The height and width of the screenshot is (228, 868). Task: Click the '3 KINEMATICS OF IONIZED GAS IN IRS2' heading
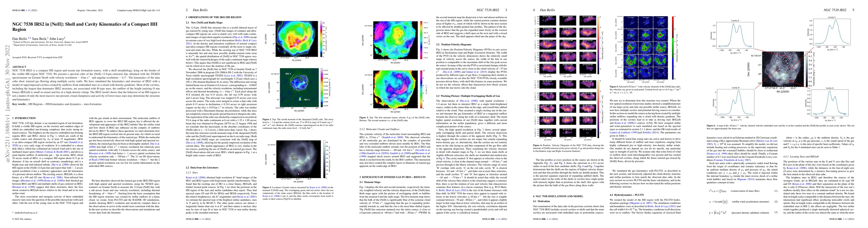pyautogui.click(x=392, y=177)
